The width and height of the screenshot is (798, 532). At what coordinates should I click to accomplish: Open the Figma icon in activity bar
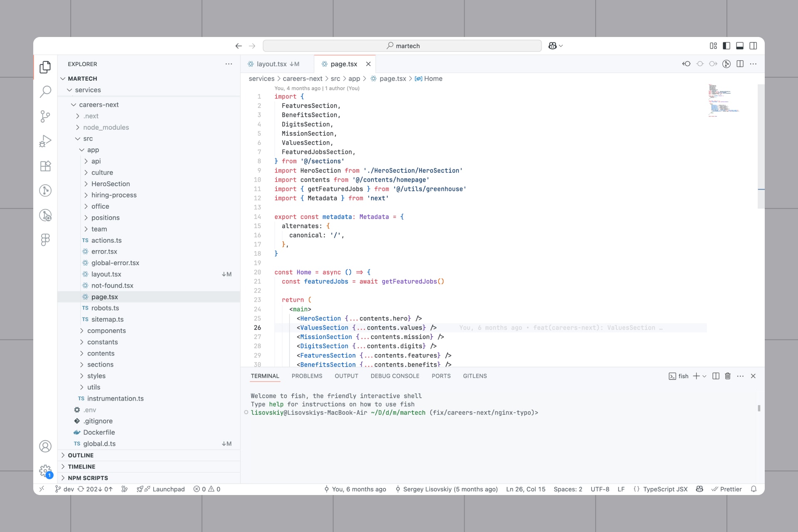pos(45,239)
